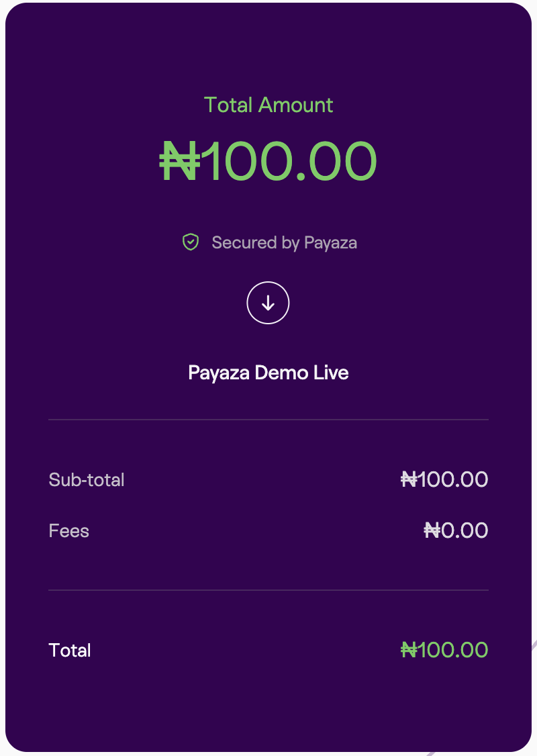Click the Payaza Demo Live merchant name
The width and height of the screenshot is (537, 756).
[268, 373]
